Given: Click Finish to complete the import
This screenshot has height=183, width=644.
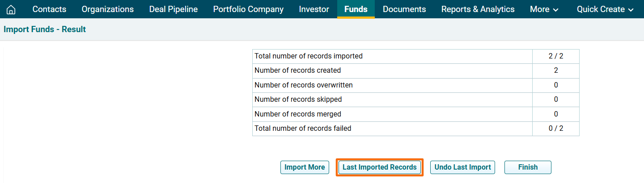Looking at the screenshot, I should click(528, 167).
